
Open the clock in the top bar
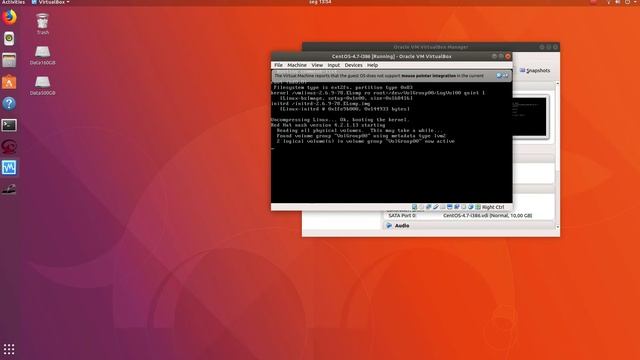[x=320, y=2]
